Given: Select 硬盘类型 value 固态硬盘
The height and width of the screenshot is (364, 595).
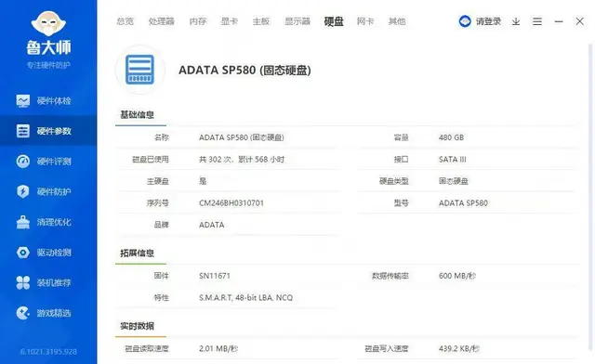Looking at the screenshot, I should [454, 181].
